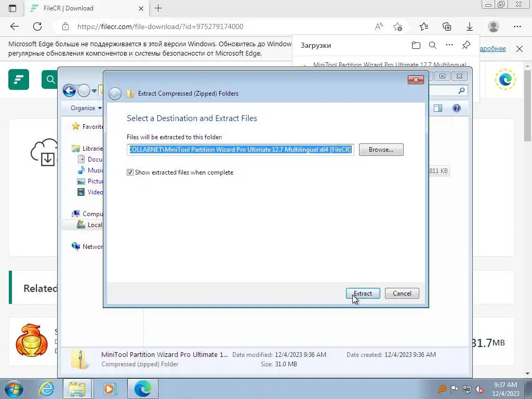
Task: Open downloads folder icon in Загрузки panel
Action: [x=416, y=45]
